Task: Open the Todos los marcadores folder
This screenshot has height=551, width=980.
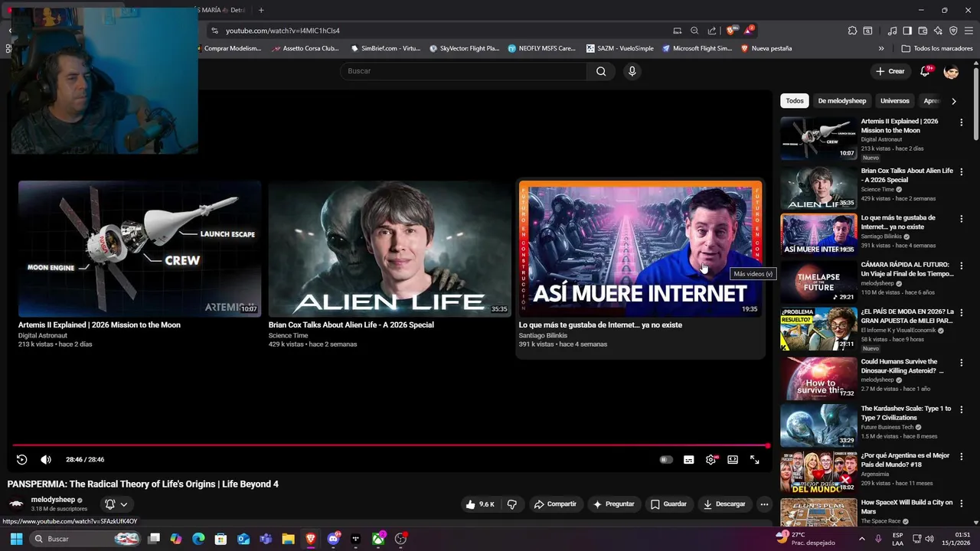Action: tap(937, 48)
